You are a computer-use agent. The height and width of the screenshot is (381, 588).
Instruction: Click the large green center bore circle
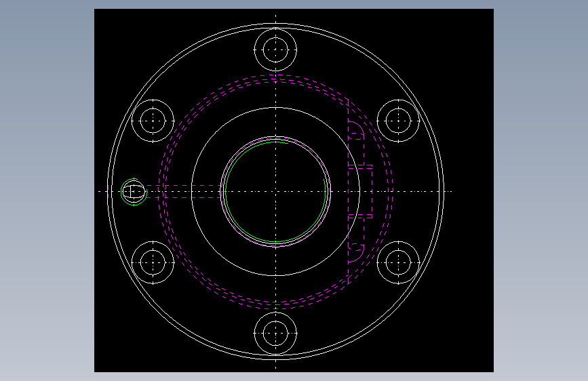(x=275, y=192)
